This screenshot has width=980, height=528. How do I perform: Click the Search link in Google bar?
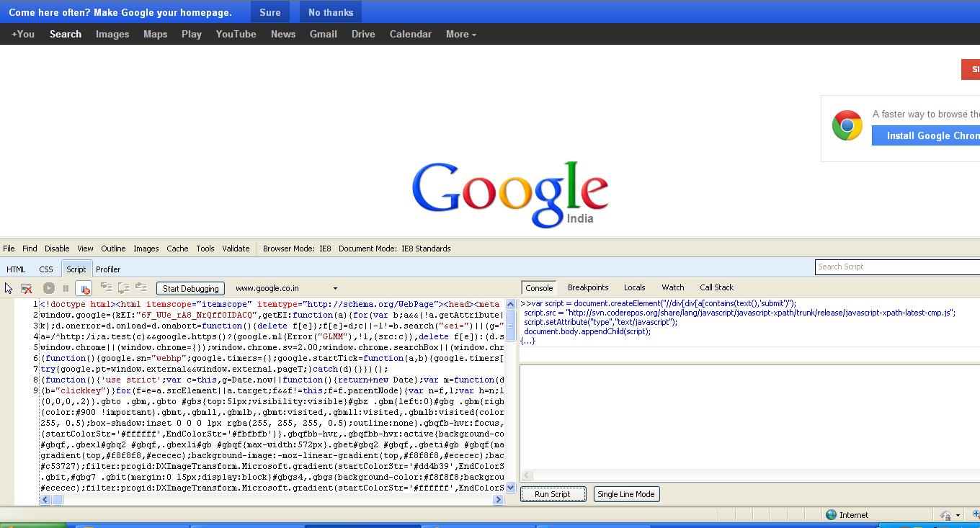[66, 34]
